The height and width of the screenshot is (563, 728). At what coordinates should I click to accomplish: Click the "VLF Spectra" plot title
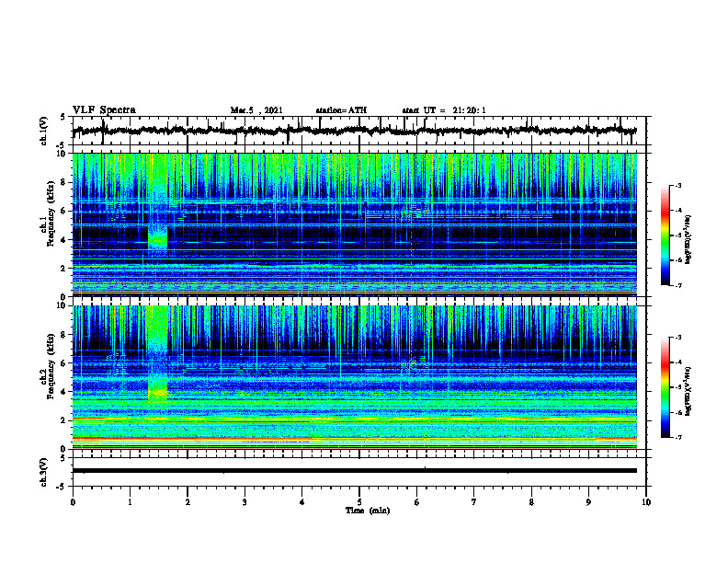104,110
